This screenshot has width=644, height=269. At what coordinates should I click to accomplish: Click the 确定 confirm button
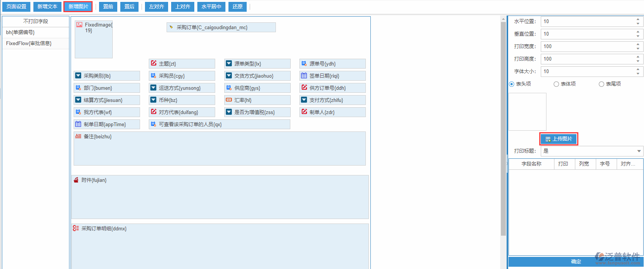point(576,261)
